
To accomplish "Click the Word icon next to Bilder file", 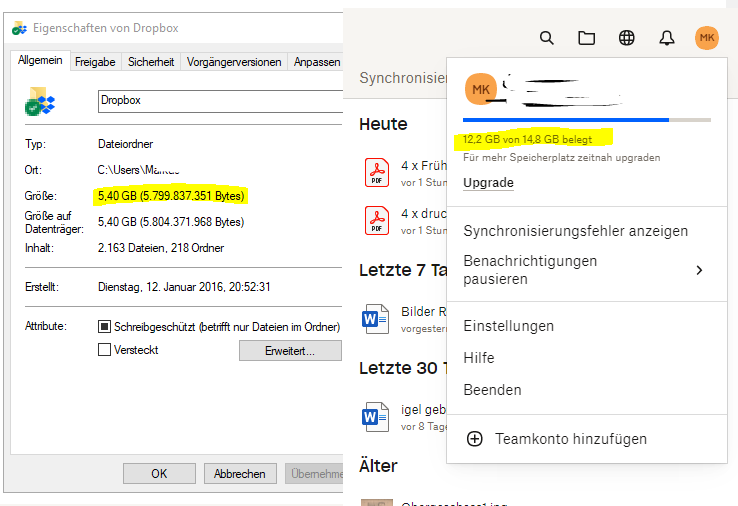I will [377, 318].
